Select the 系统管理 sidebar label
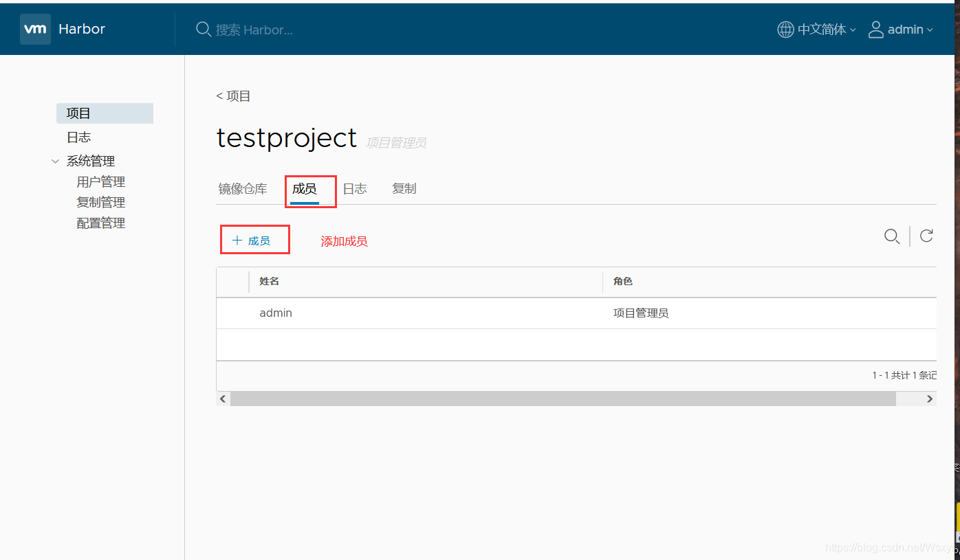960x560 pixels. click(91, 161)
